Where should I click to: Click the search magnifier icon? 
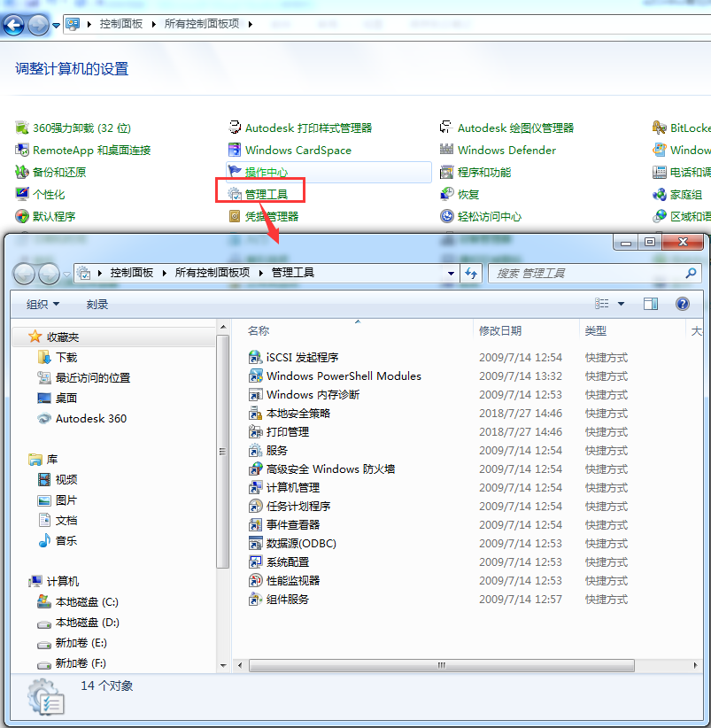click(x=691, y=273)
